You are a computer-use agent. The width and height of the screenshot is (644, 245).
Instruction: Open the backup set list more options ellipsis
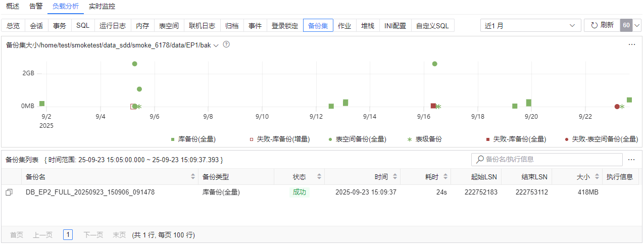tap(631, 160)
